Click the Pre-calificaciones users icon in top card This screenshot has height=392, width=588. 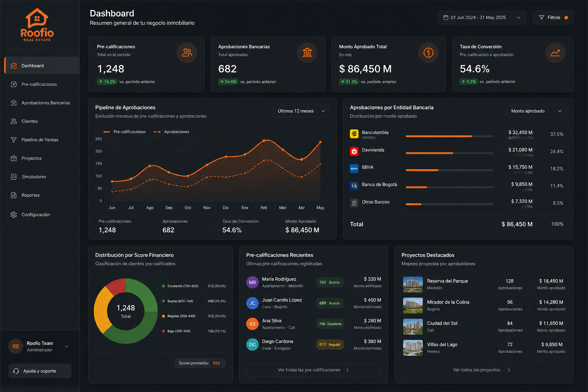click(187, 52)
